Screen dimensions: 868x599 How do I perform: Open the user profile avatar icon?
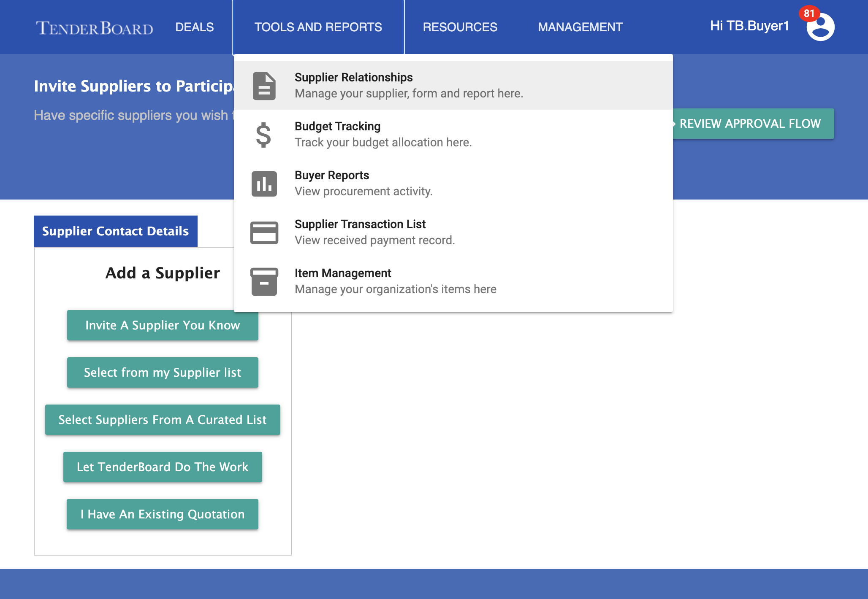click(820, 27)
